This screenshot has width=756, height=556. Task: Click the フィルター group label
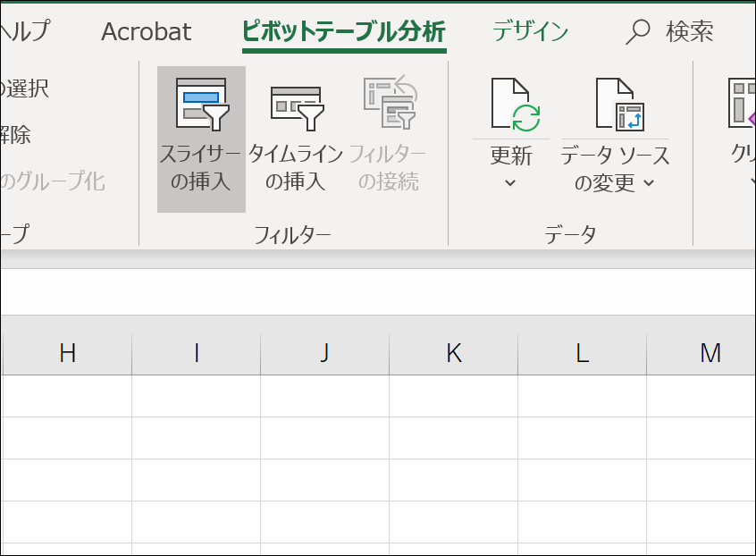coord(293,235)
